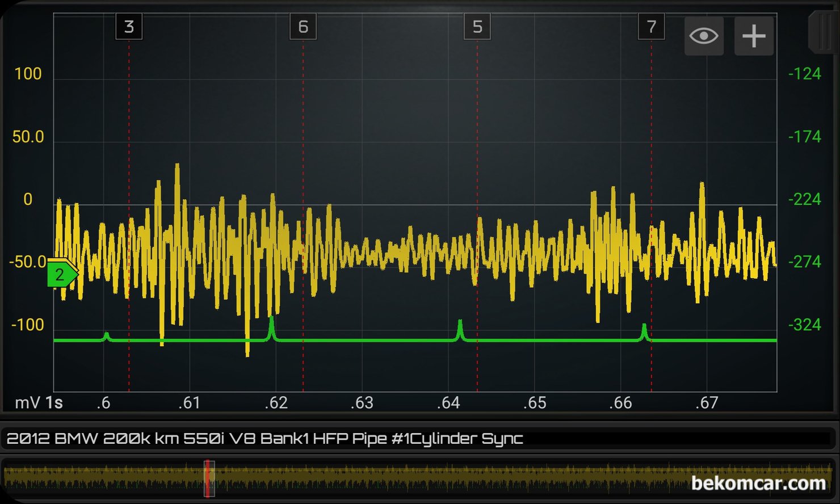Open the bekomcar.com watermark link

pos(758,484)
